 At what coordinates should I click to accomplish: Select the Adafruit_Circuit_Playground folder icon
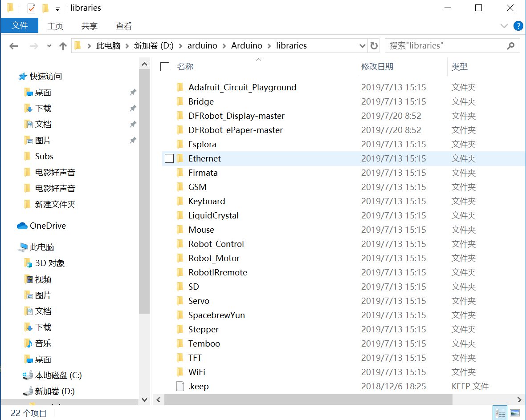[x=180, y=88]
